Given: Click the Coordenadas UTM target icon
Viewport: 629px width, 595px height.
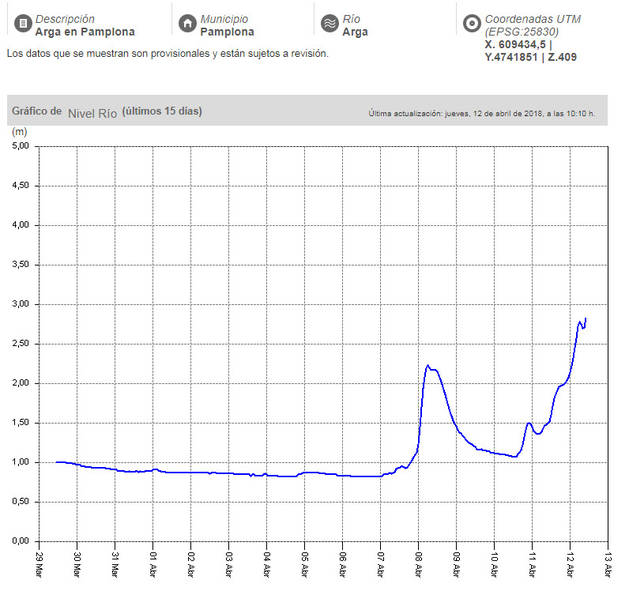Looking at the screenshot, I should (470, 24).
